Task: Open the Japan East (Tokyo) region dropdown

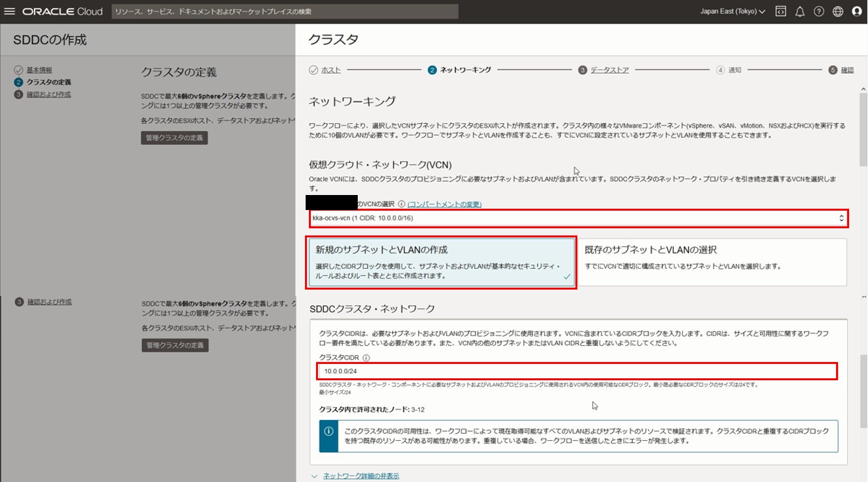Action: [732, 12]
